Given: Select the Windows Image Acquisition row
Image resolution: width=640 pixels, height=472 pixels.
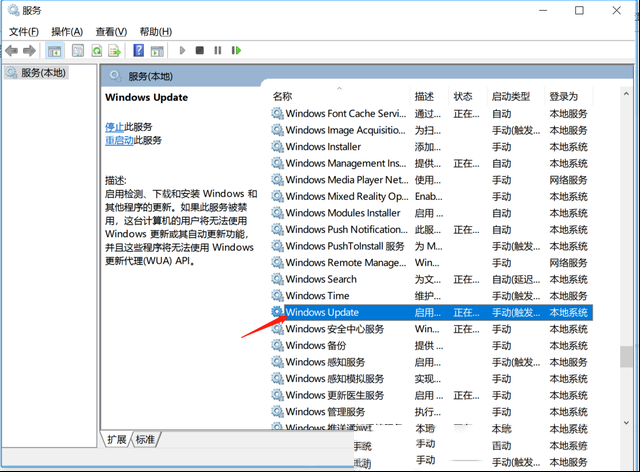Looking at the screenshot, I should click(x=431, y=130).
